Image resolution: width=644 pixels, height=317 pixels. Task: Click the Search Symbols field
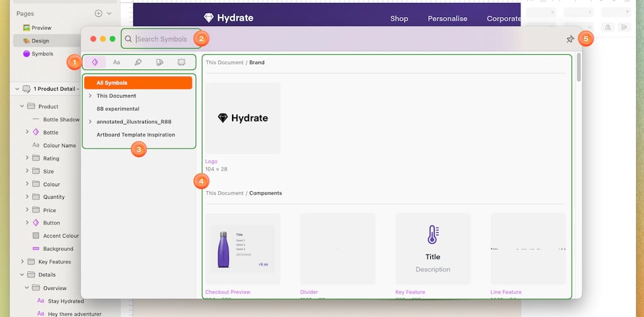pyautogui.click(x=162, y=39)
